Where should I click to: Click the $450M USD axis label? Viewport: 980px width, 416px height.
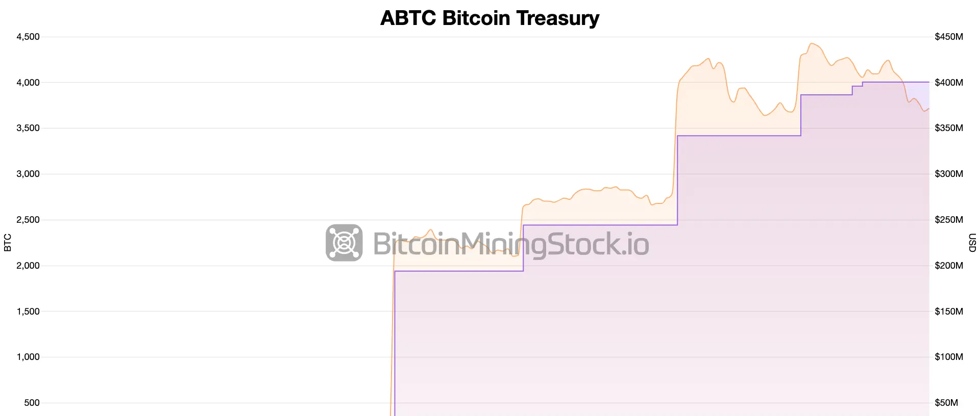coord(949,37)
